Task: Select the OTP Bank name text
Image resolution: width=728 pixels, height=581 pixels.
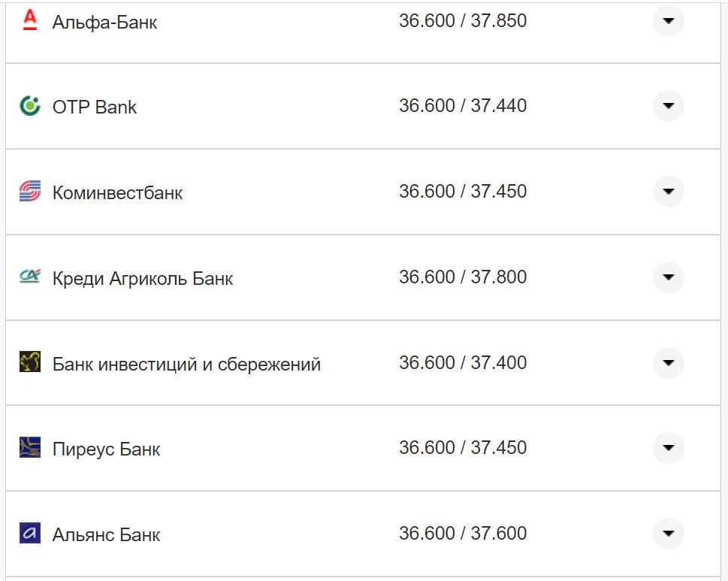Action: [x=93, y=106]
